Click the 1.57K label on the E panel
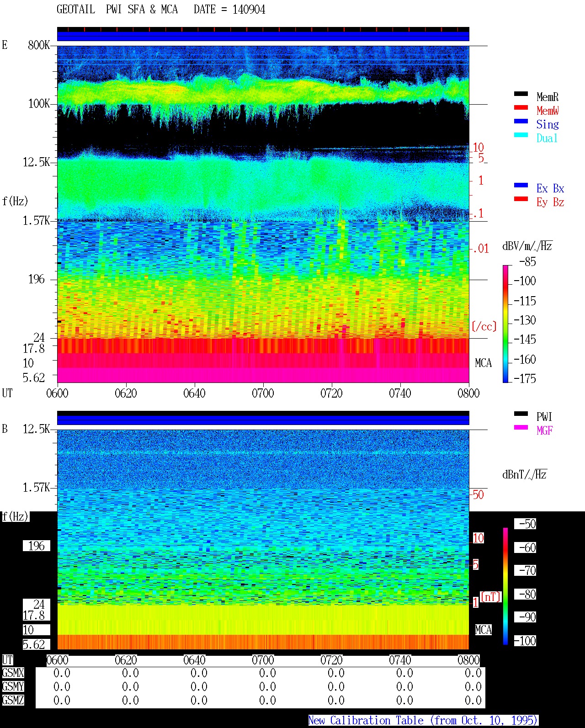This screenshot has width=585, height=728. [x=37, y=220]
